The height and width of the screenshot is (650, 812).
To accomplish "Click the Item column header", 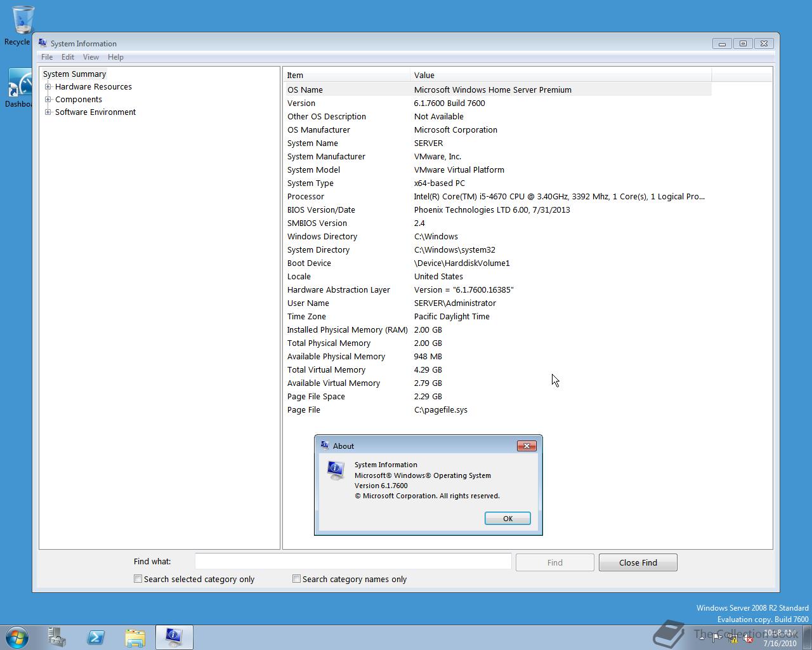I will pyautogui.click(x=346, y=75).
